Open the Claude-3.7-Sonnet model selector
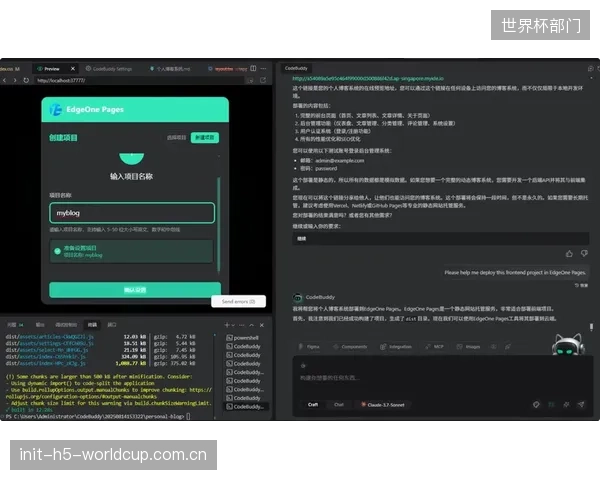This screenshot has width=600, height=480. pyautogui.click(x=383, y=405)
